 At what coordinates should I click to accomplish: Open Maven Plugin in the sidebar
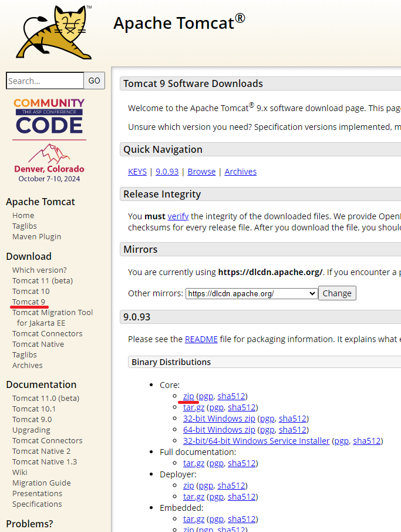click(x=36, y=237)
